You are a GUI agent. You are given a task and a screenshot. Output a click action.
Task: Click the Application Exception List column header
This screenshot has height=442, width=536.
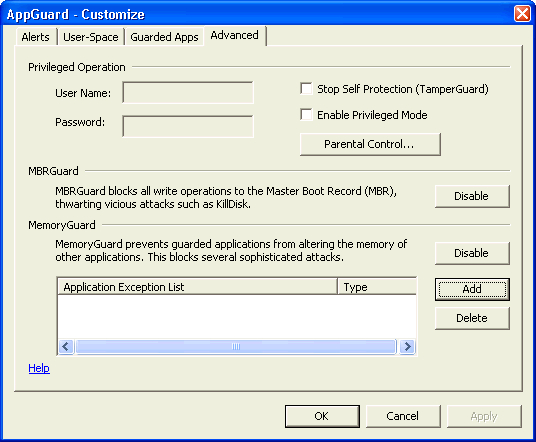tap(197, 287)
